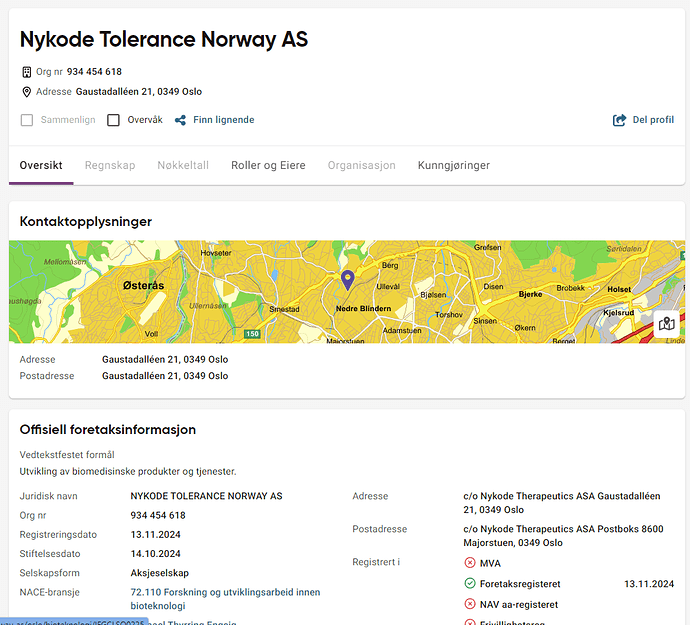Click the Nedre Blindern label on the map
The height and width of the screenshot is (625, 690).
[363, 309]
